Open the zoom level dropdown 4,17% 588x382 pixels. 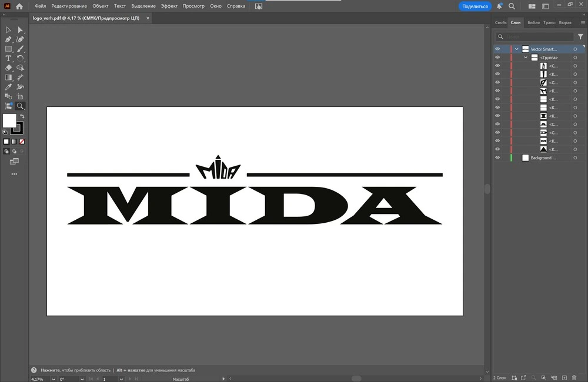(54, 379)
